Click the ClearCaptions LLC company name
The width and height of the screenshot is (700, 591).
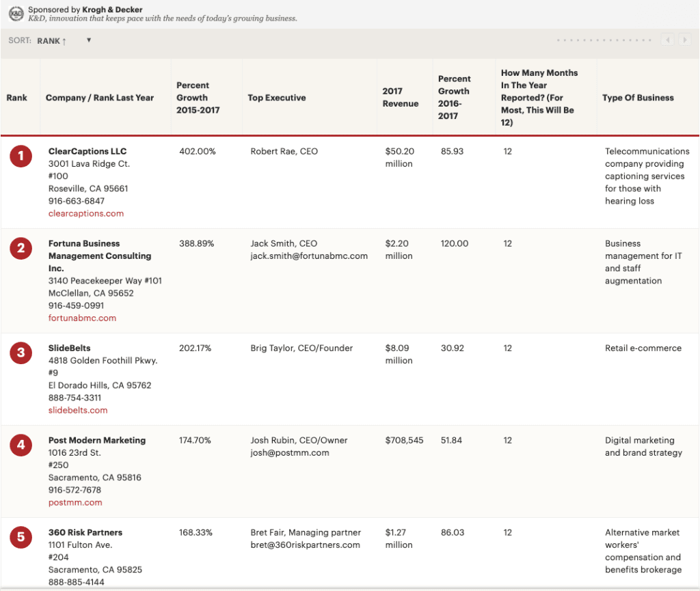click(87, 151)
